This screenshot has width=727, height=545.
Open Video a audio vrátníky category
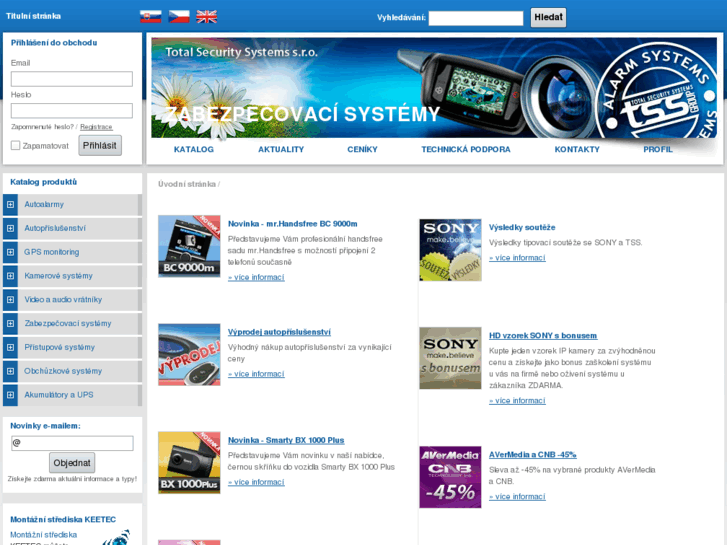[63, 300]
